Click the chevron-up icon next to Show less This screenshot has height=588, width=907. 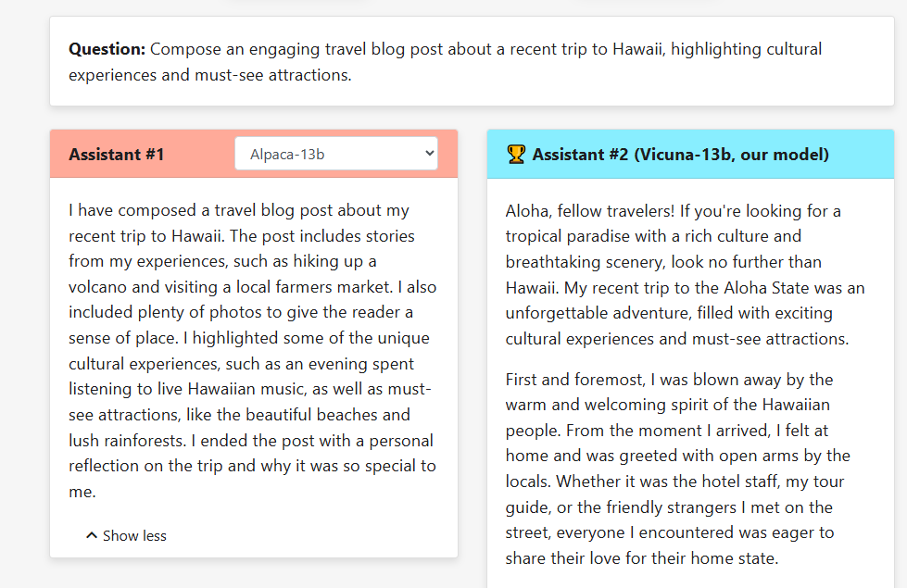[x=91, y=535]
